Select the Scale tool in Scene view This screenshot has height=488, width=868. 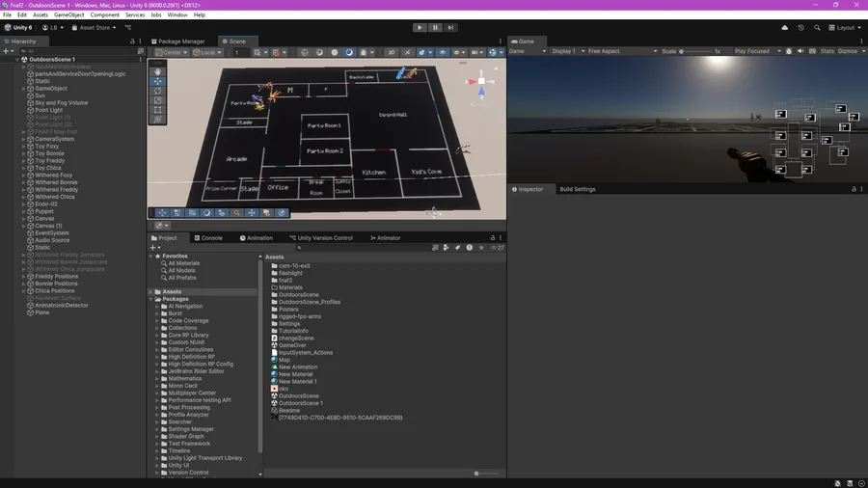158,100
